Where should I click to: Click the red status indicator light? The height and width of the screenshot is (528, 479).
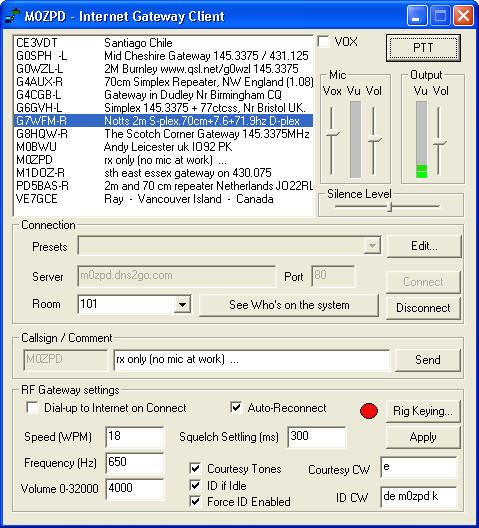point(369,411)
